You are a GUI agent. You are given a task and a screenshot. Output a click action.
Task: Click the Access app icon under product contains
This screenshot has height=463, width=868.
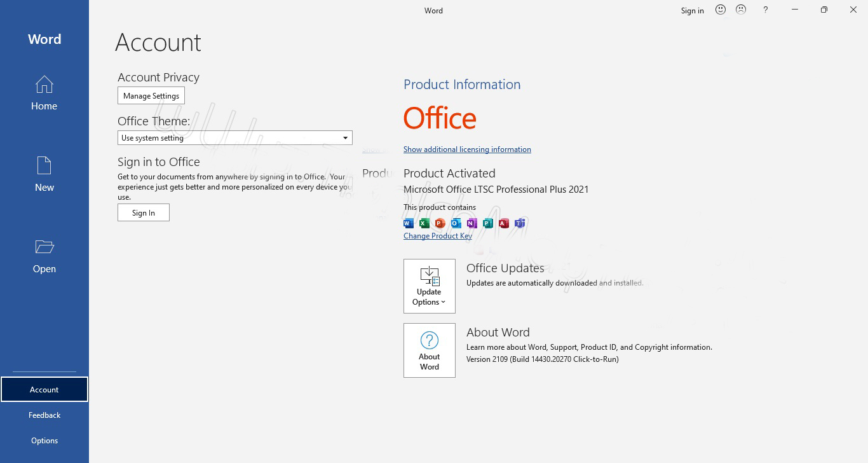pos(503,223)
